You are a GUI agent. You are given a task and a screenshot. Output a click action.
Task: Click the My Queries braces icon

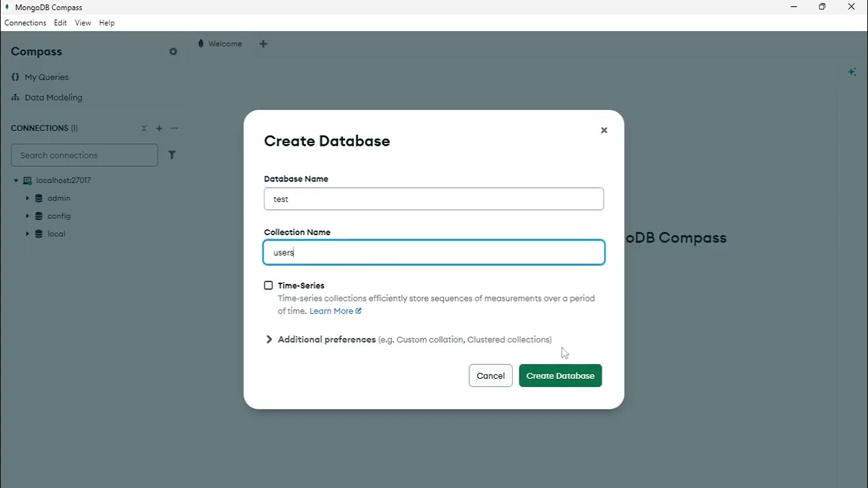(16, 77)
